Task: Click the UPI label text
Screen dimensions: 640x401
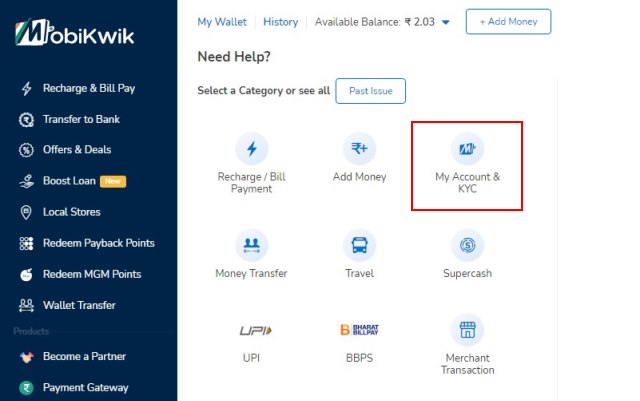Action: (x=251, y=358)
